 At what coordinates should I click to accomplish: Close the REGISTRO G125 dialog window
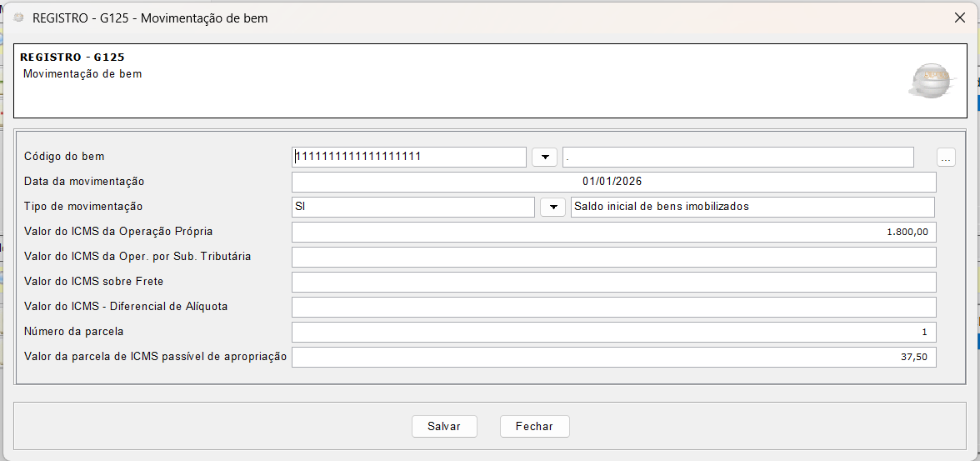tap(960, 18)
